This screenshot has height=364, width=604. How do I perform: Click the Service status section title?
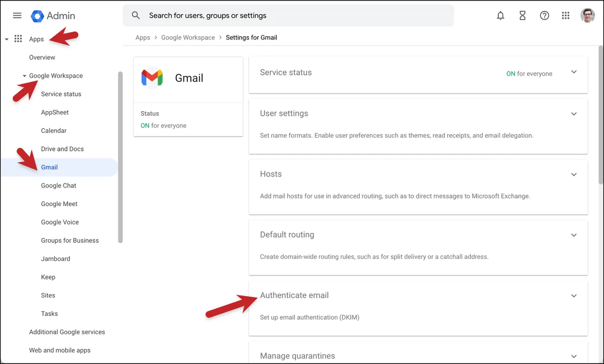click(x=286, y=72)
